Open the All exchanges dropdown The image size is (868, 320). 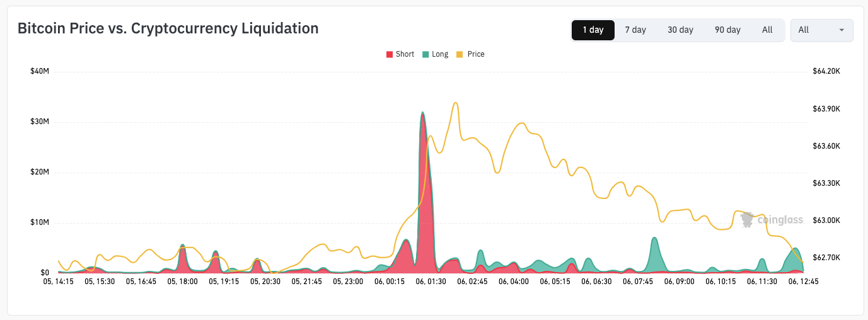(x=821, y=30)
